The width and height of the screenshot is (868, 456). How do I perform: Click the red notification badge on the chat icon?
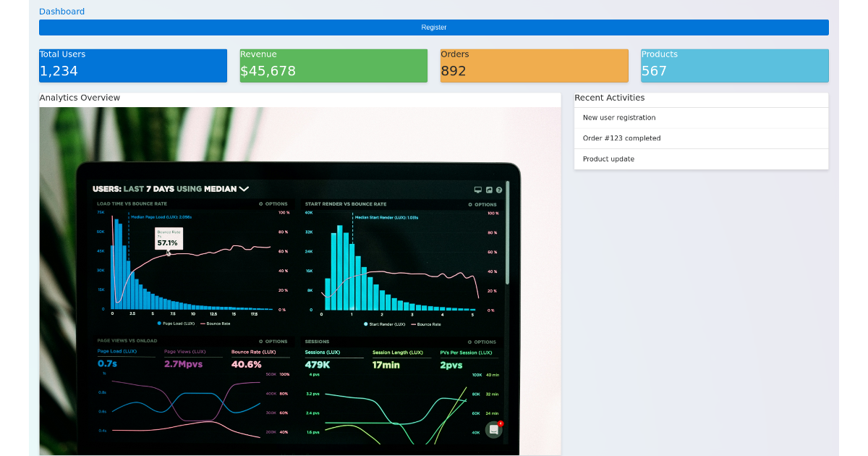point(501,423)
